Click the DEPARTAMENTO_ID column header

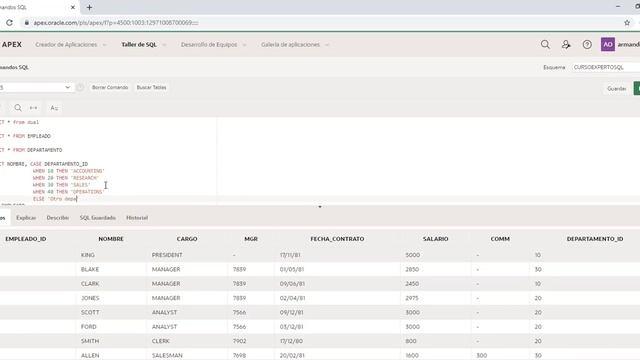tap(595, 239)
